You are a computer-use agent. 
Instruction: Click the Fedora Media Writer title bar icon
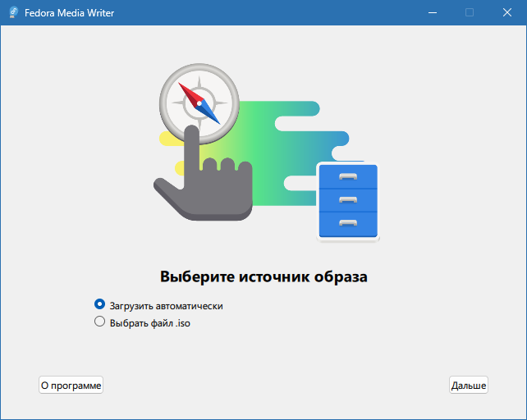(13, 12)
